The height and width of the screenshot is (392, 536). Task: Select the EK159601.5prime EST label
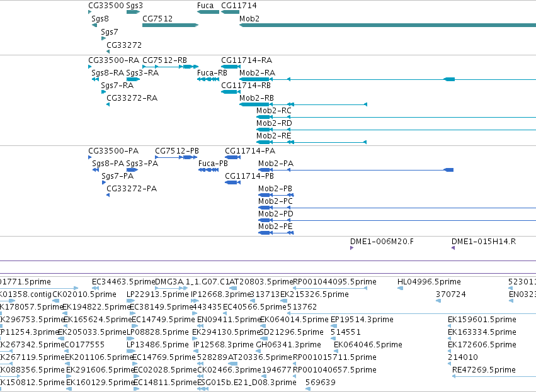[x=482, y=320]
